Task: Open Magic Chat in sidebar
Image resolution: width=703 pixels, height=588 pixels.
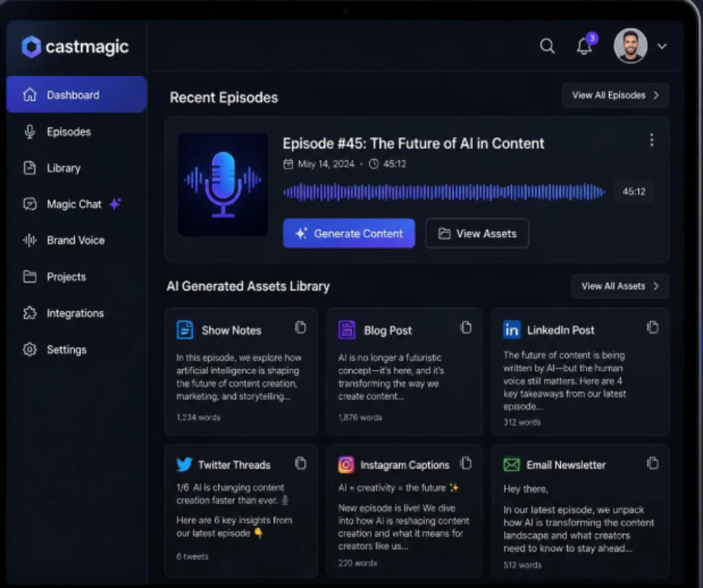Action: click(77, 204)
